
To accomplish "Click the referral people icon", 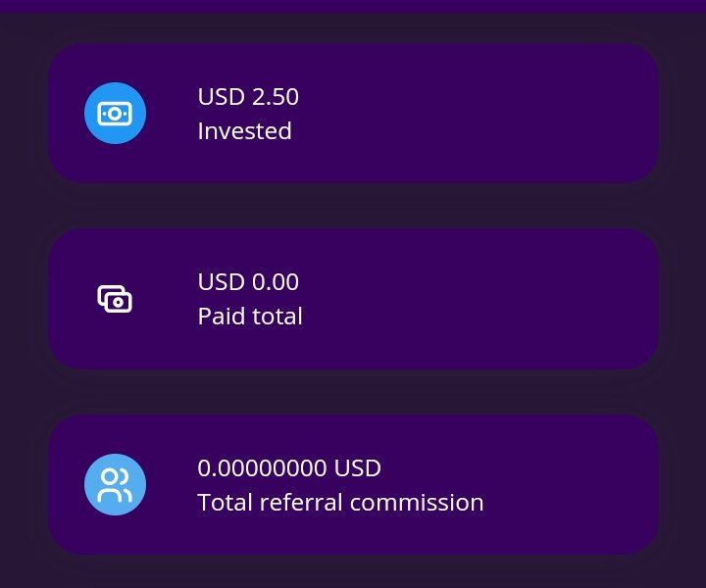I will 115,484.
